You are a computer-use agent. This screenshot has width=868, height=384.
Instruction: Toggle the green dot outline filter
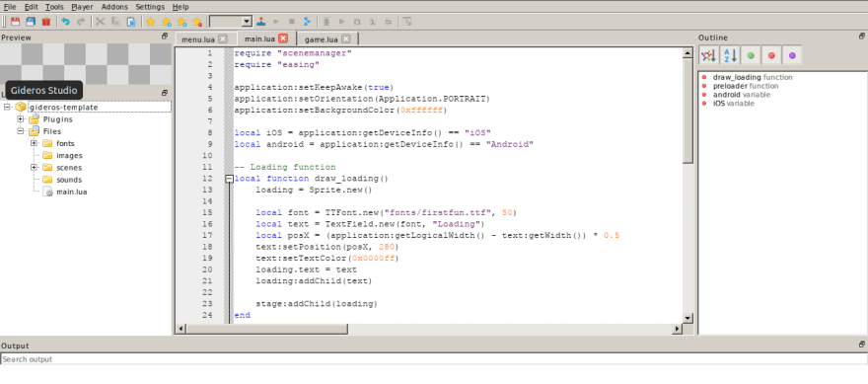pos(751,55)
